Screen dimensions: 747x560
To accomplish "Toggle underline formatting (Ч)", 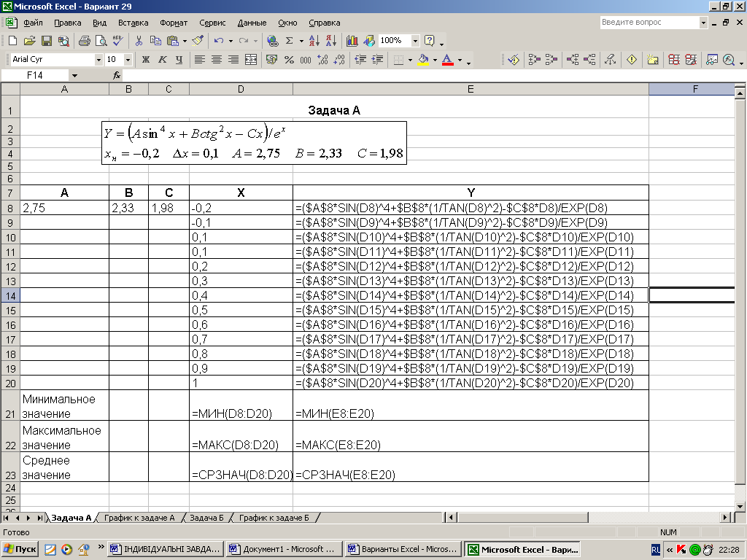I will pyautogui.click(x=179, y=60).
